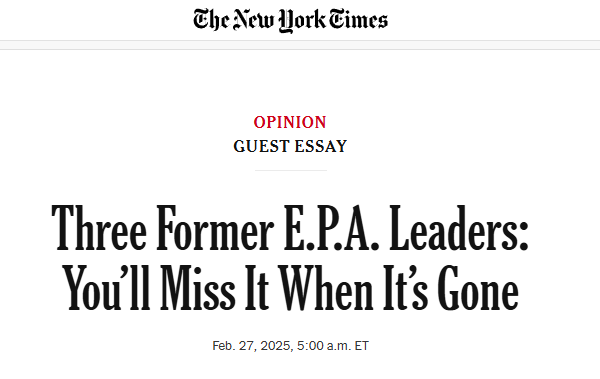This screenshot has width=600, height=379.
Task: Click "You'll" at the start of the second headline line
Action: tap(106, 288)
